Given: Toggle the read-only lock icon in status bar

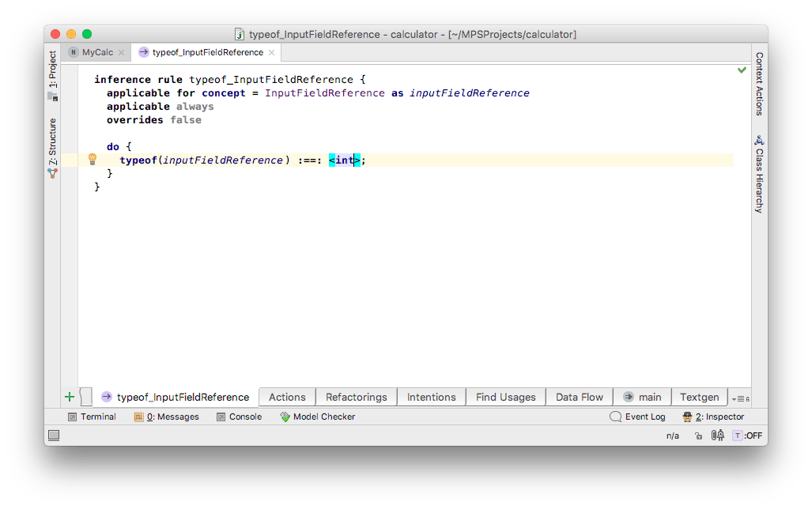Looking at the screenshot, I should (698, 435).
